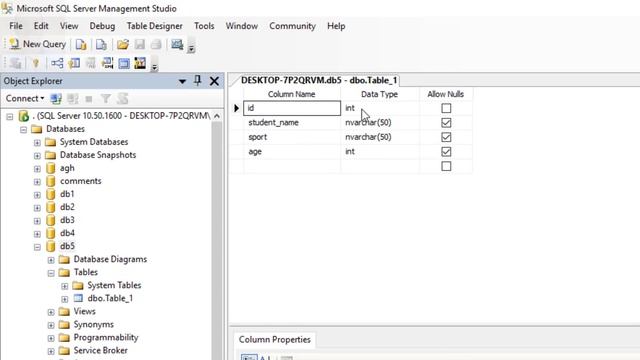Expand the System Databases folder
The image size is (640, 360).
click(x=37, y=143)
